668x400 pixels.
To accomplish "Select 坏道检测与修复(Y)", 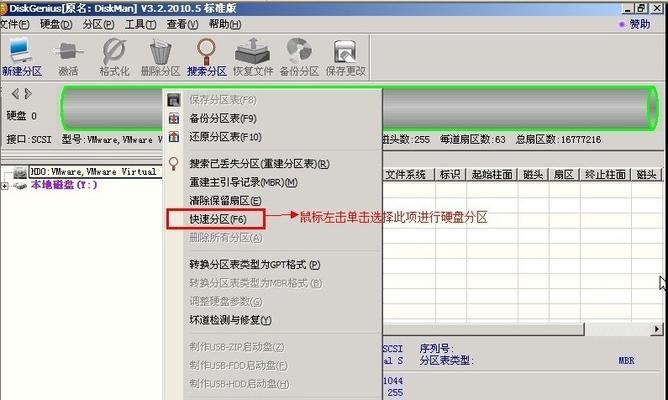I will (x=230, y=320).
